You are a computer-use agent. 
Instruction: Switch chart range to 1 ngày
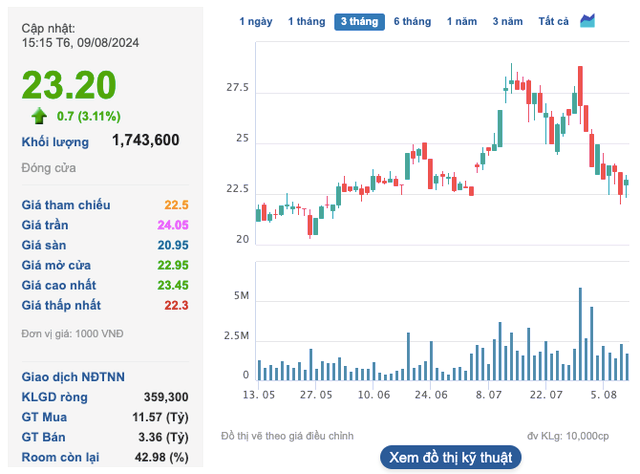255,21
